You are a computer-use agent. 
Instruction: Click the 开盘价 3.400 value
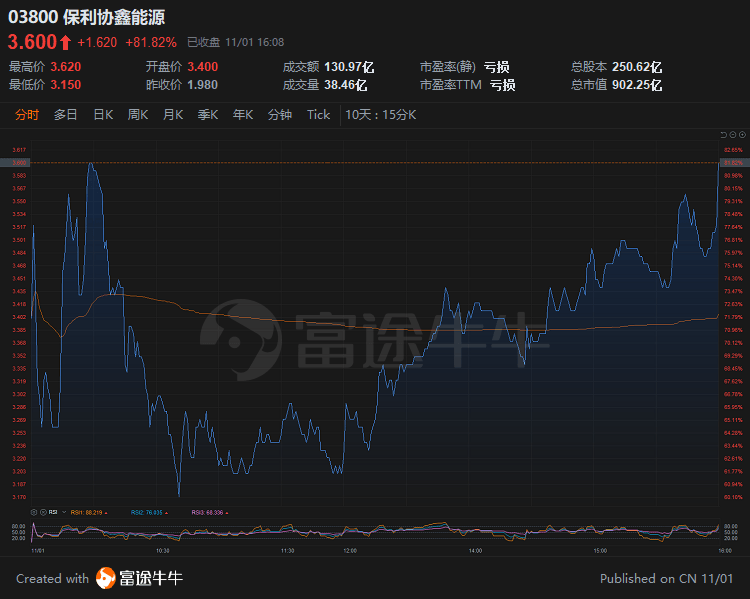point(203,67)
